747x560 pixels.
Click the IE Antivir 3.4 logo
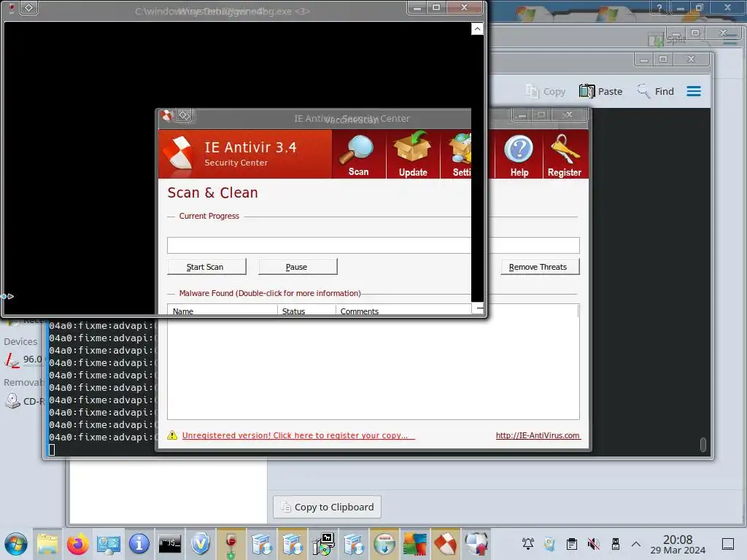[177, 153]
